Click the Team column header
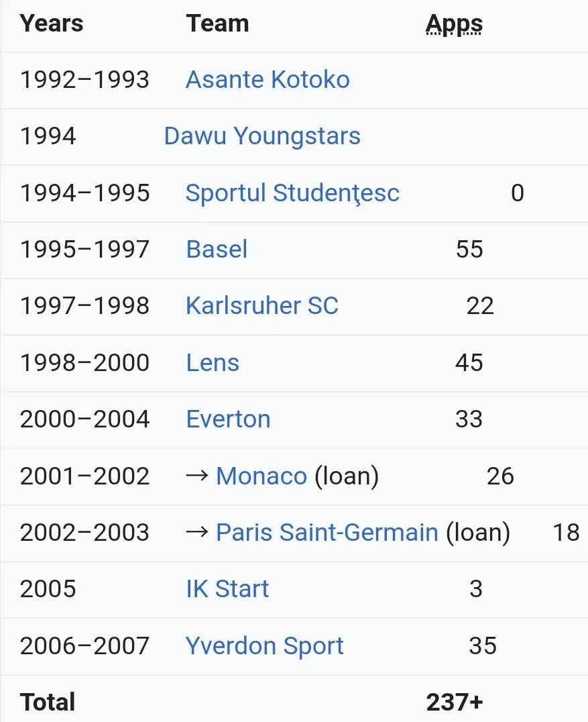This screenshot has height=722, width=588. pyautogui.click(x=218, y=23)
